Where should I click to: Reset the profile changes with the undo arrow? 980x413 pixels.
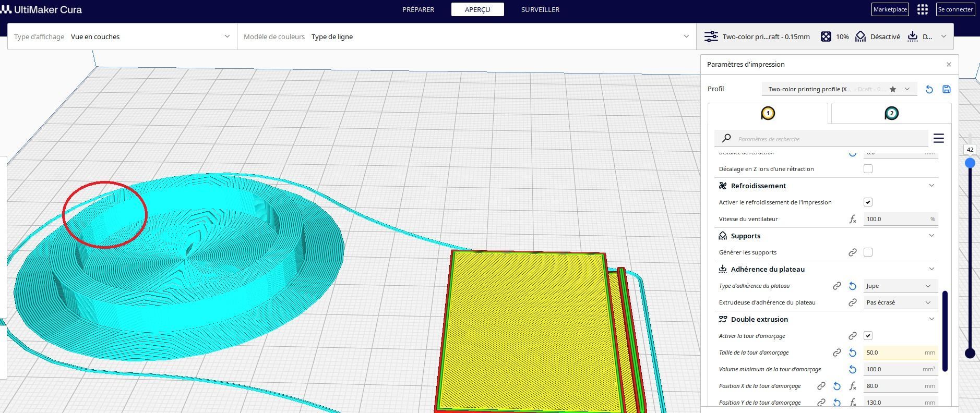point(929,89)
